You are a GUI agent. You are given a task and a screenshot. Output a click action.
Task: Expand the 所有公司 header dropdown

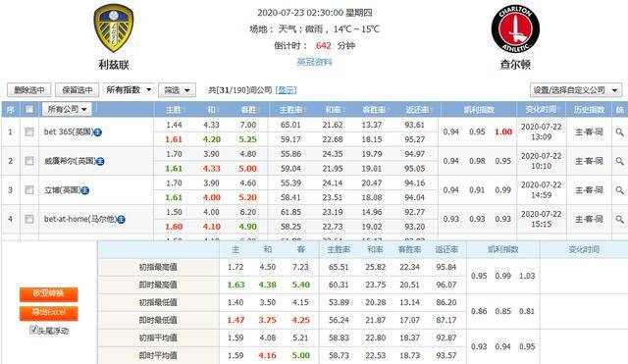67,109
